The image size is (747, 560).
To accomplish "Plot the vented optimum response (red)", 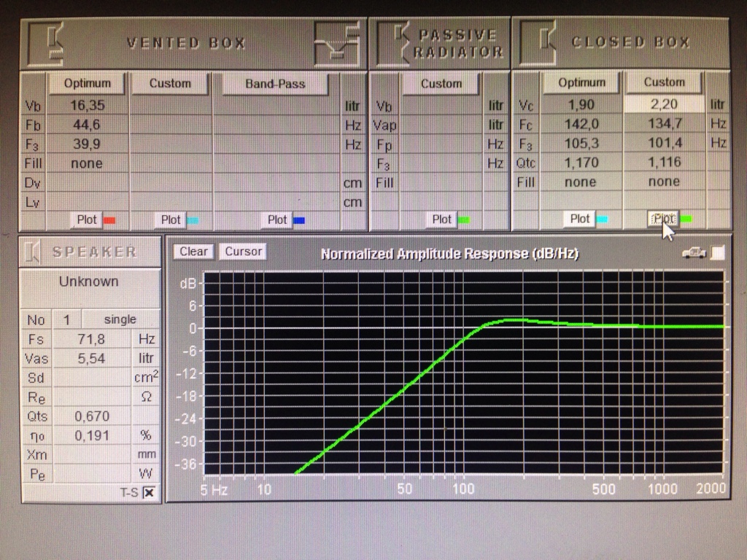I will pos(86,219).
